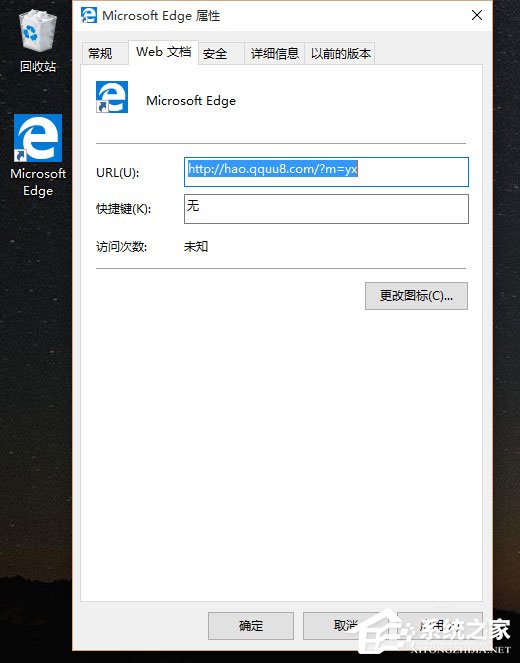Click the URL input field
The image size is (520, 663).
tap(326, 172)
